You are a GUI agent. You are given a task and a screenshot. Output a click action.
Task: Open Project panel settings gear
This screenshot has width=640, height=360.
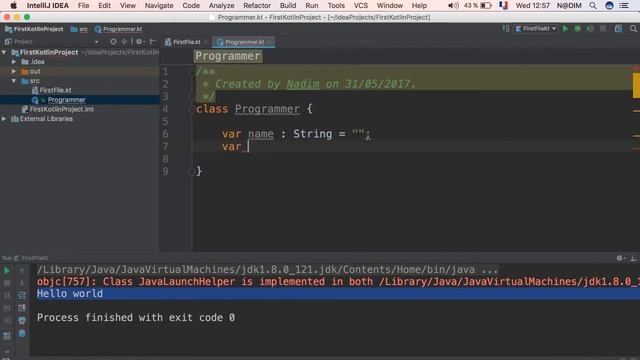tap(139, 42)
